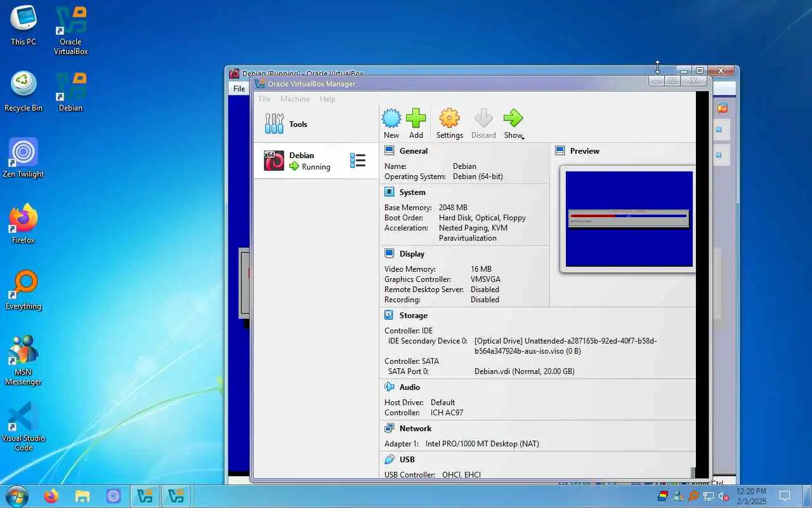This screenshot has width=812, height=508.
Task: Click the Storage section header
Action: [414, 316]
